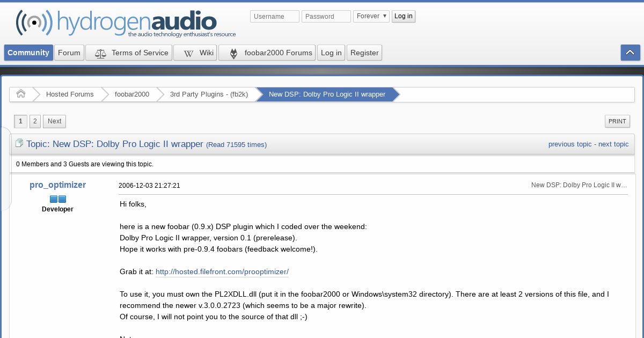Open the next topic link
The width and height of the screenshot is (644, 338).
(x=613, y=144)
